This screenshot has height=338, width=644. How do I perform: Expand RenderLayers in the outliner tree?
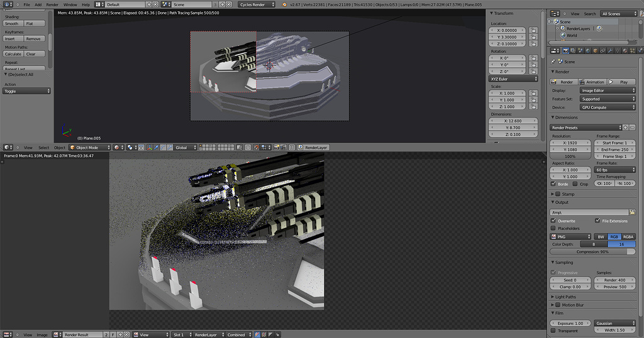[x=557, y=28]
